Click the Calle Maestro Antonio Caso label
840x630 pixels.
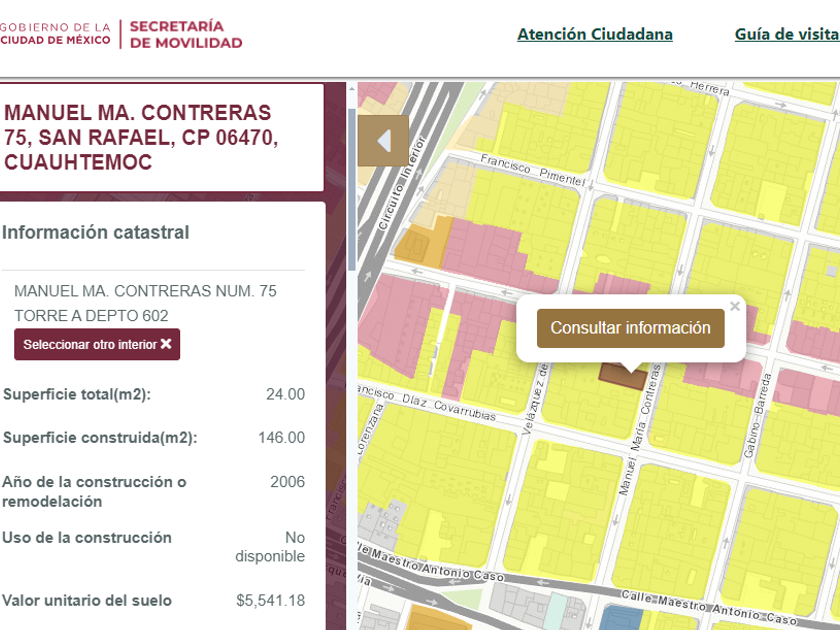[x=709, y=606]
